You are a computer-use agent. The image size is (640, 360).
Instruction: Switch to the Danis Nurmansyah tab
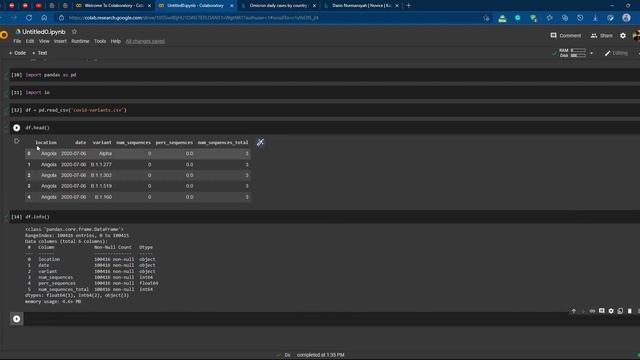pyautogui.click(x=361, y=6)
